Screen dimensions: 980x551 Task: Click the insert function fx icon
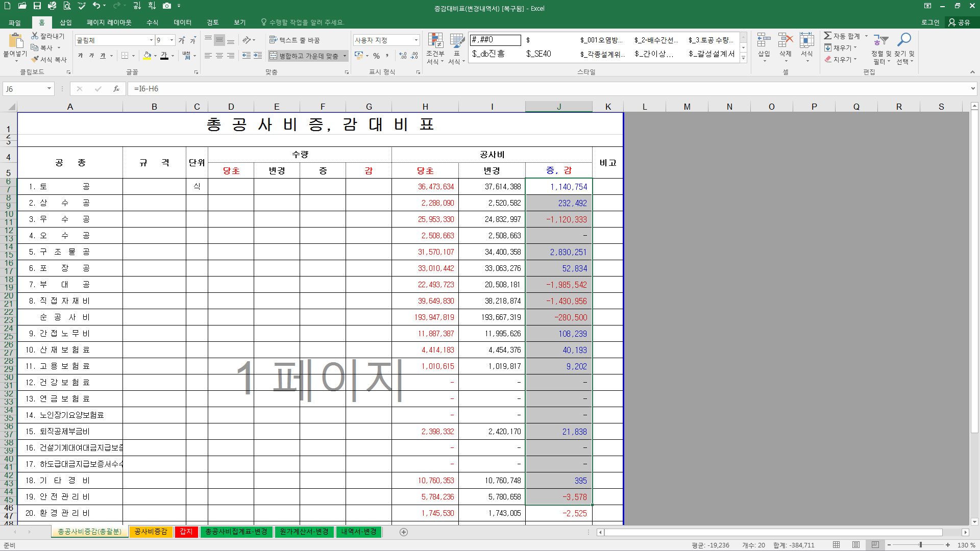(x=116, y=89)
